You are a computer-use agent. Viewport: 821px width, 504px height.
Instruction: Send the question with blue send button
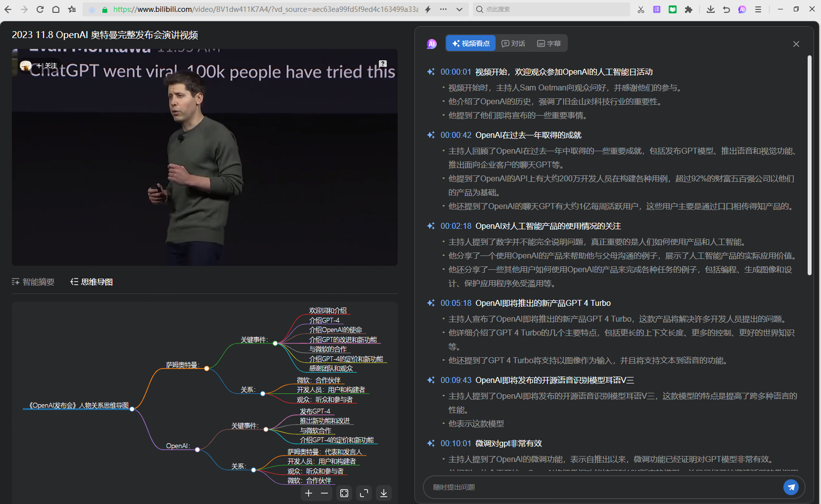pyautogui.click(x=791, y=487)
